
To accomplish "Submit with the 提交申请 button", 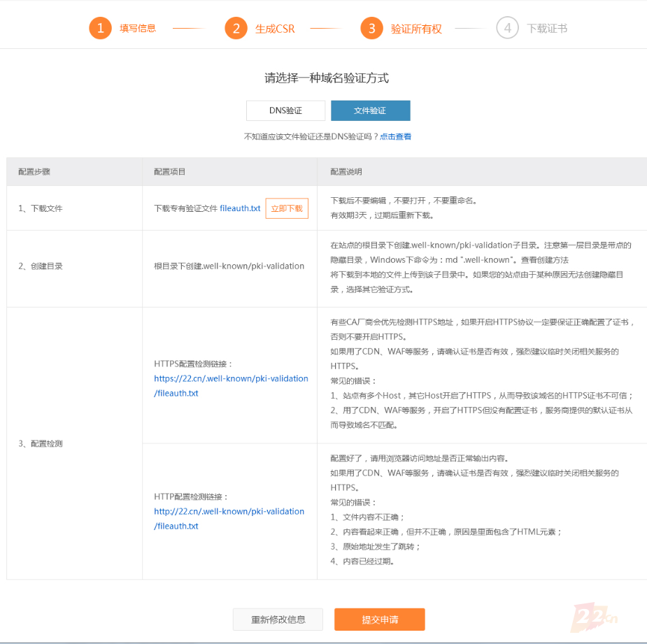I will pos(379,620).
